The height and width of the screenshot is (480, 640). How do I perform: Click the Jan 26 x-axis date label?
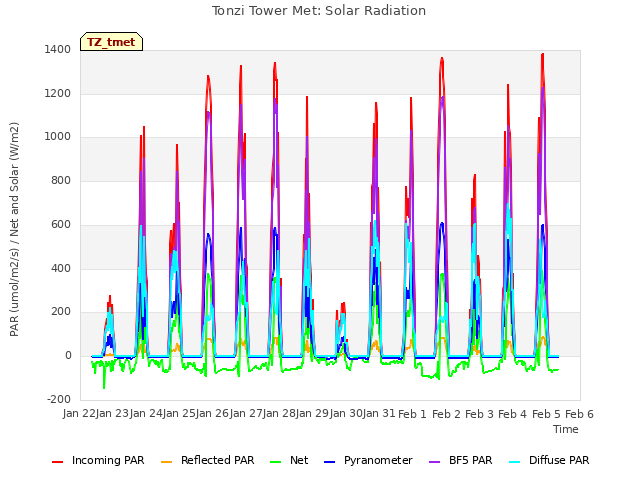(x=212, y=413)
